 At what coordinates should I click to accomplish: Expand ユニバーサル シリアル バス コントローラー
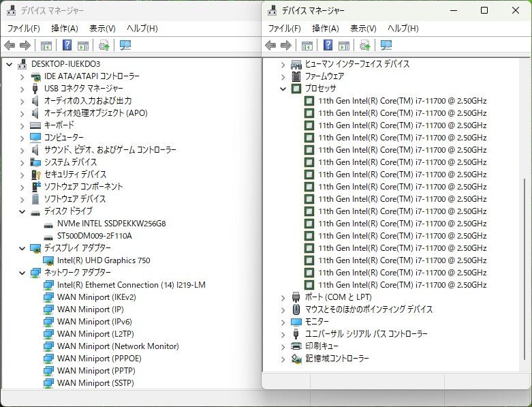point(283,334)
